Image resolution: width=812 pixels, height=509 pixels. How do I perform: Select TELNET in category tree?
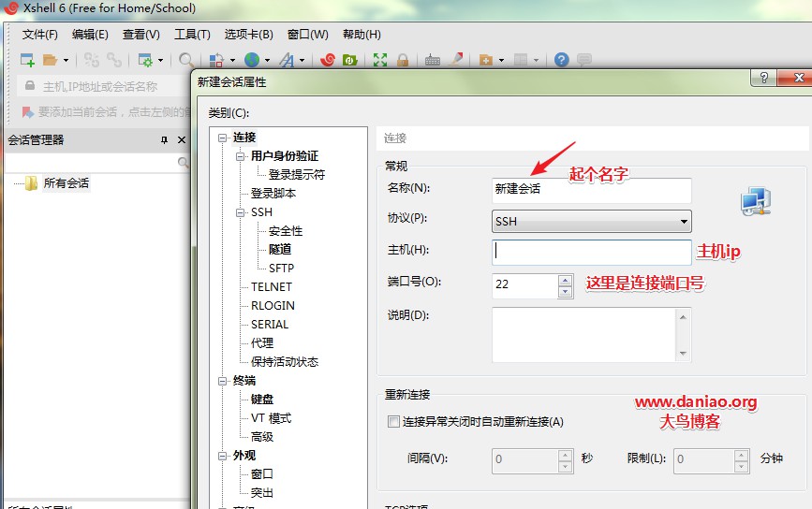click(272, 286)
